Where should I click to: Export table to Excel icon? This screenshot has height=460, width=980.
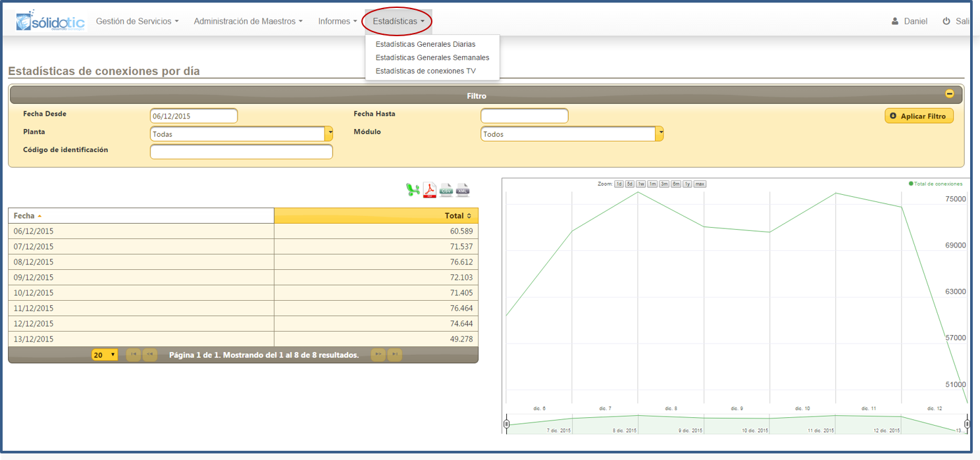[413, 190]
